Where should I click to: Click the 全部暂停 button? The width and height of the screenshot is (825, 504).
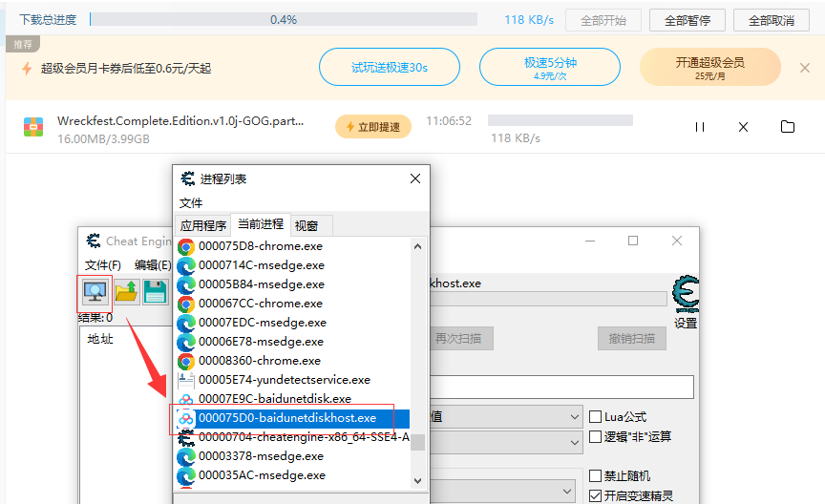687,20
